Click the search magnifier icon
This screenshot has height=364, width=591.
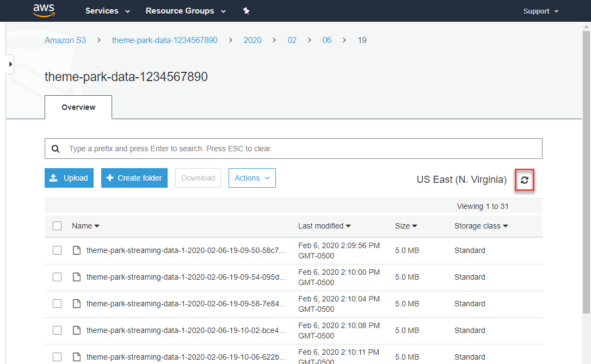56,149
